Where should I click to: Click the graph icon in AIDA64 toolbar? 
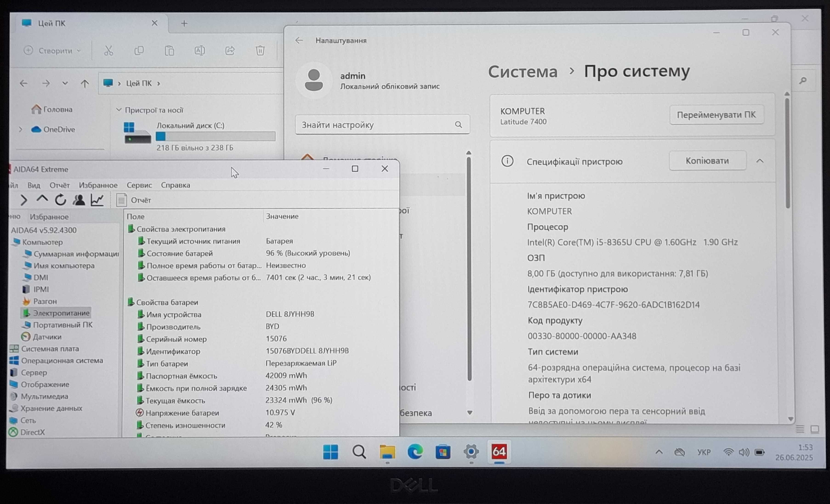pos(97,200)
